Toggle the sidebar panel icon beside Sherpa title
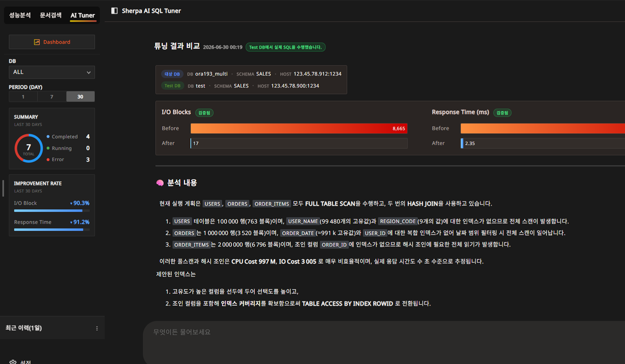625x364 pixels. click(x=115, y=11)
